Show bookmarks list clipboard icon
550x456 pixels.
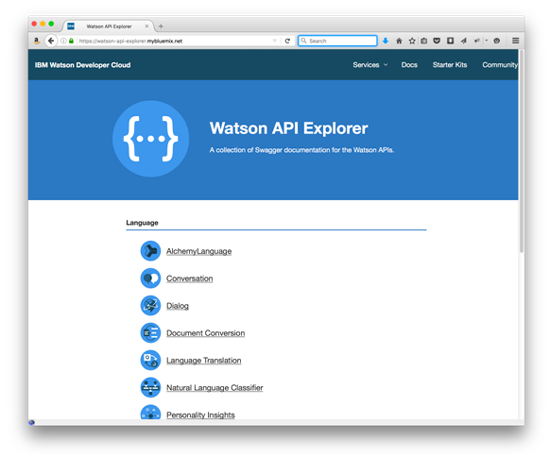tap(424, 41)
